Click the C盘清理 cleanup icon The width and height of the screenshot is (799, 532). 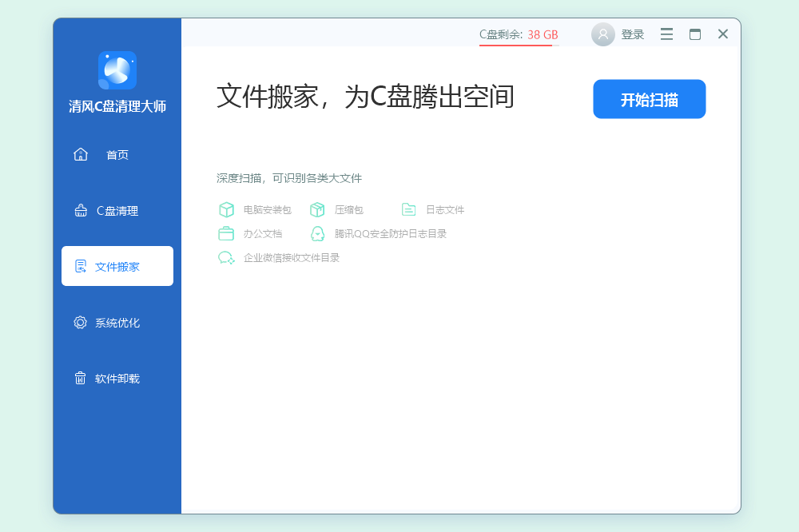(80, 210)
